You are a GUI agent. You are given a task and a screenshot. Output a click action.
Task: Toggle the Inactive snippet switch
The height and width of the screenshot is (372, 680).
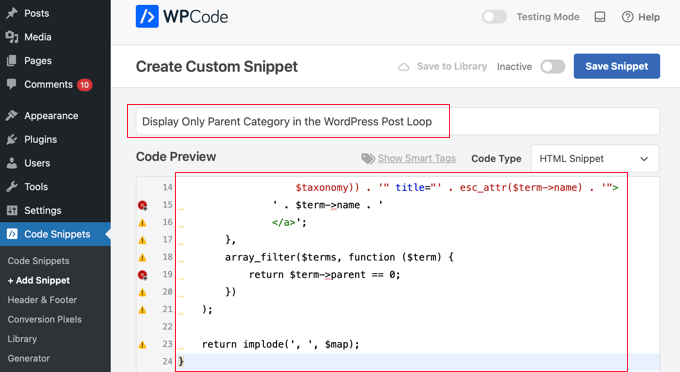[553, 66]
